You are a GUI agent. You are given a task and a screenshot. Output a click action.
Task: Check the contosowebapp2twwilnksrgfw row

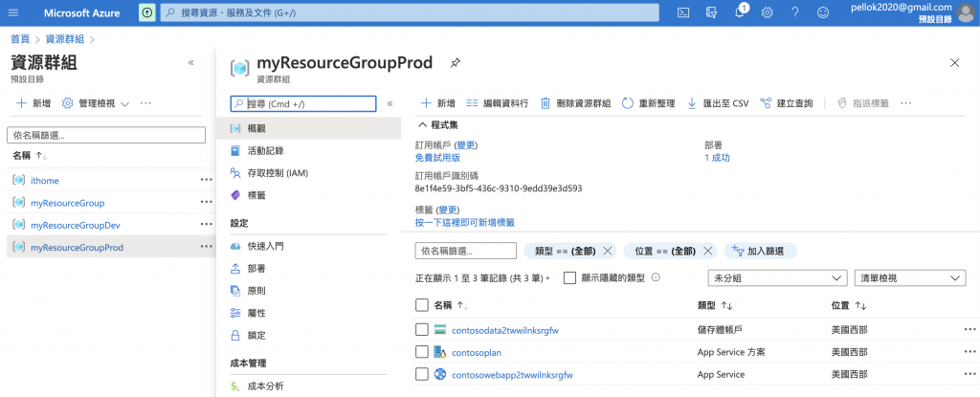click(x=422, y=374)
